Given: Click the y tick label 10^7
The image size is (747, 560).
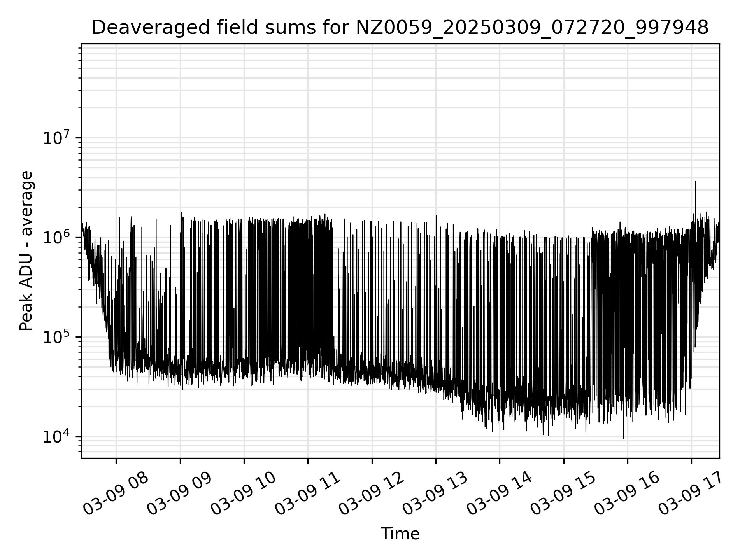Looking at the screenshot, I should point(56,137).
